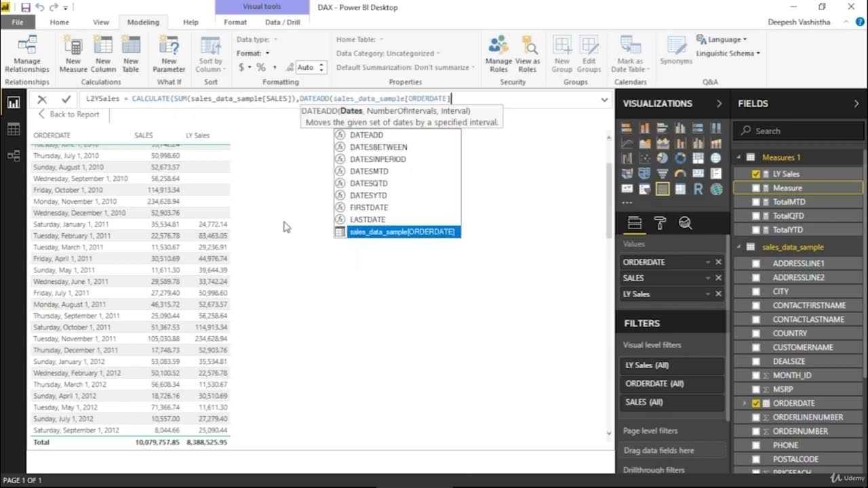
Task: Open the ORDERDATE value dropdown arrow
Action: 707,262
